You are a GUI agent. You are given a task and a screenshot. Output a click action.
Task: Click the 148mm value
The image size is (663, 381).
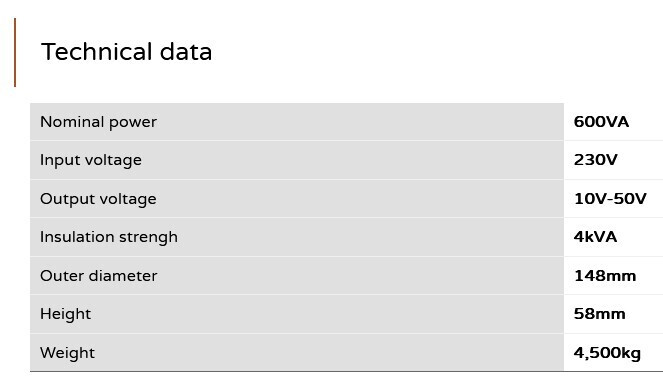tap(605, 276)
